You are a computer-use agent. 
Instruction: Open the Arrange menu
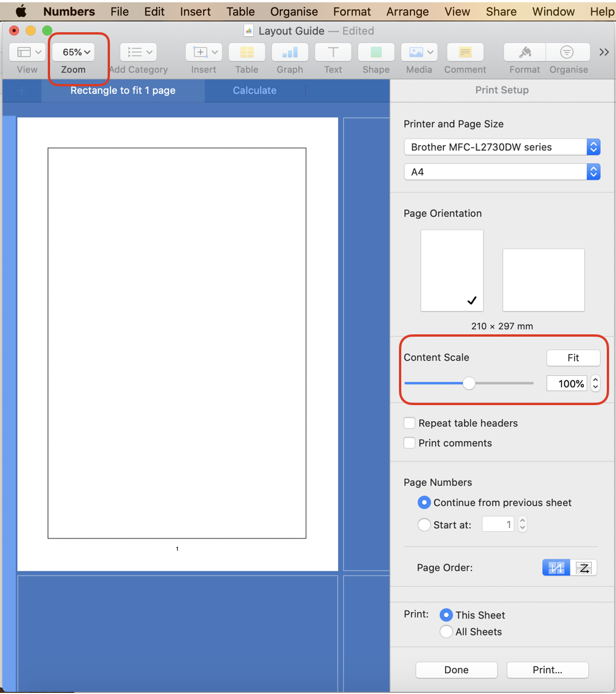pyautogui.click(x=407, y=11)
